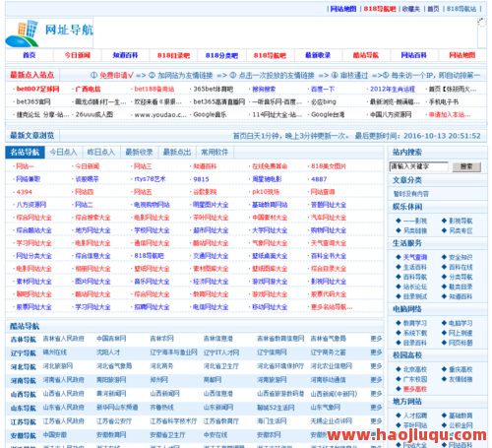Open 网站百科 in the main navigation bar
The width and height of the screenshot is (492, 448).
pyautogui.click(x=413, y=55)
